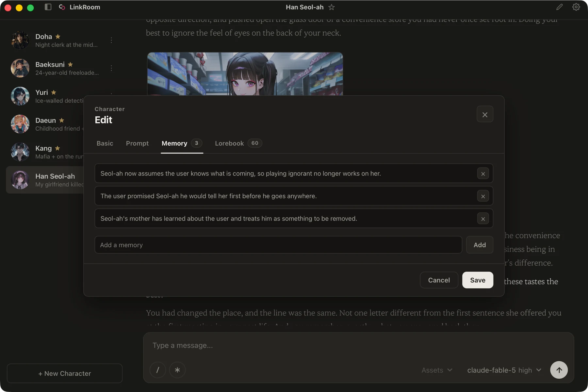The height and width of the screenshot is (392, 588).
Task: Delete the 'user promised Seol-ah' memory entry
Action: (x=483, y=196)
